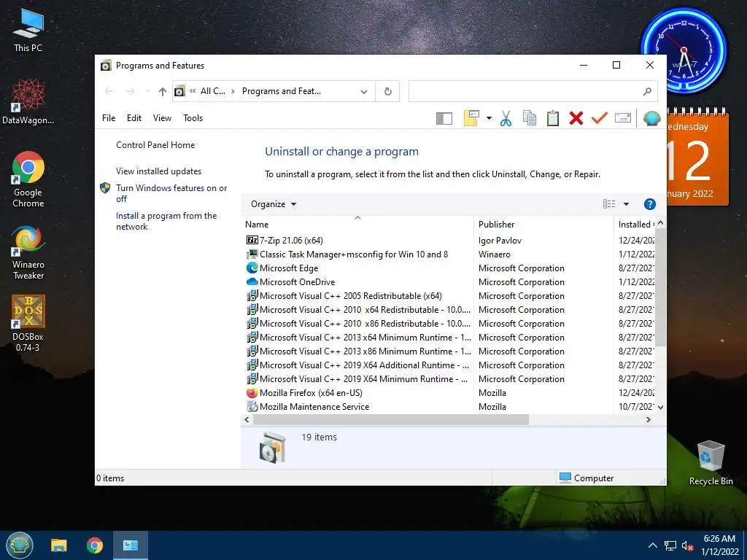Show hidden tray icons chevron
The height and width of the screenshot is (560, 747).
(653, 545)
